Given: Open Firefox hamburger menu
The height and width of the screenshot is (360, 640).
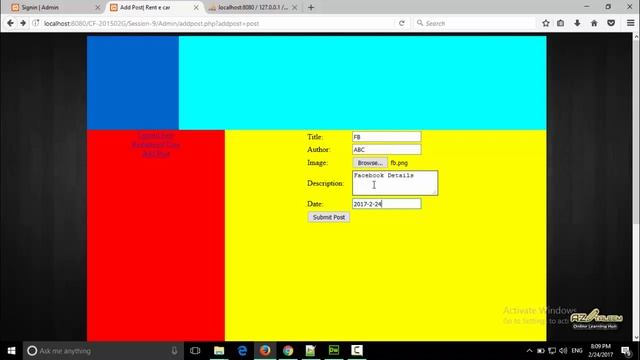Looking at the screenshot, I should pos(631,23).
